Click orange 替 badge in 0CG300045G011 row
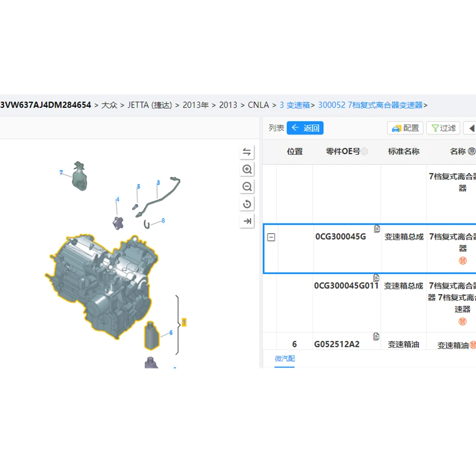Image resolution: width=476 pixels, height=476 pixels. pyautogui.click(x=462, y=321)
